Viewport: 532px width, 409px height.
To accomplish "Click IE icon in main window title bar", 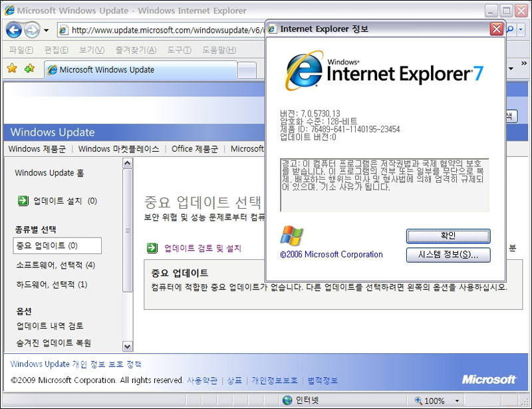I will coord(9,11).
